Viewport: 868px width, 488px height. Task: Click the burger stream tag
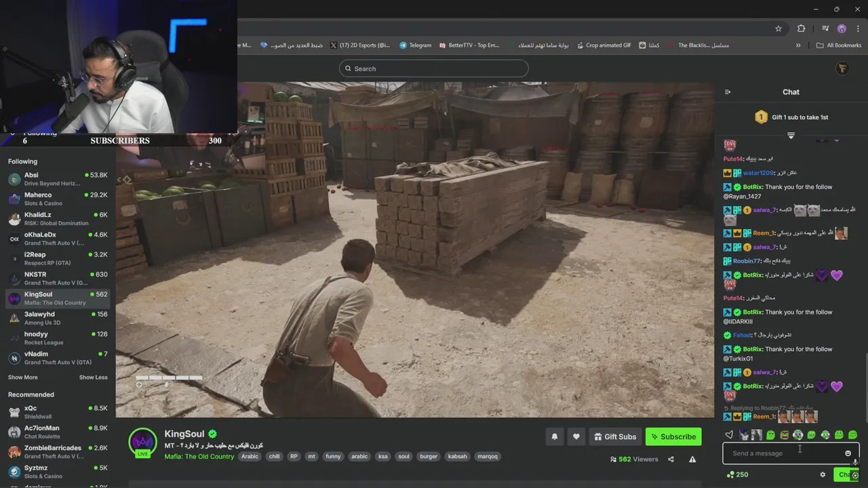point(429,456)
